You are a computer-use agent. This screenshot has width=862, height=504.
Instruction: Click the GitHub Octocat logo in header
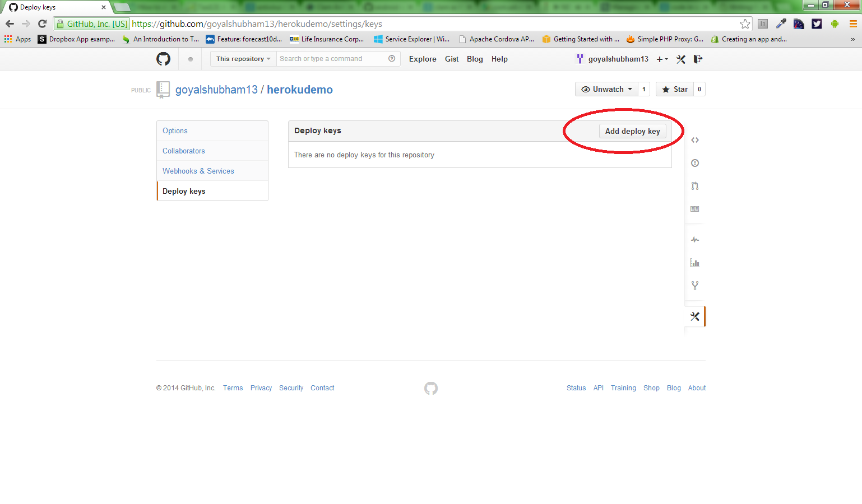tap(163, 59)
